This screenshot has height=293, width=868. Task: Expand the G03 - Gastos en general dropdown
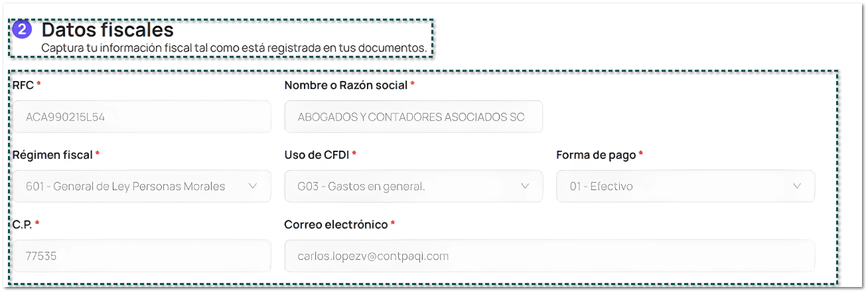click(405, 186)
